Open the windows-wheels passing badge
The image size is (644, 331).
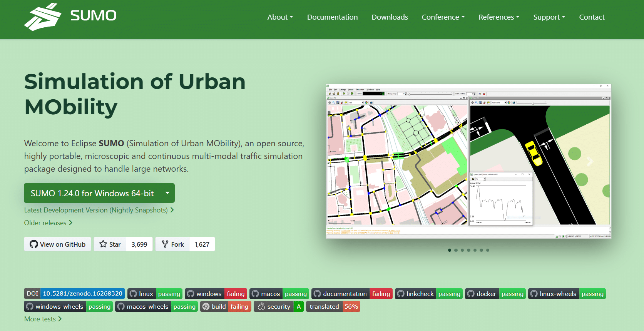(x=68, y=306)
